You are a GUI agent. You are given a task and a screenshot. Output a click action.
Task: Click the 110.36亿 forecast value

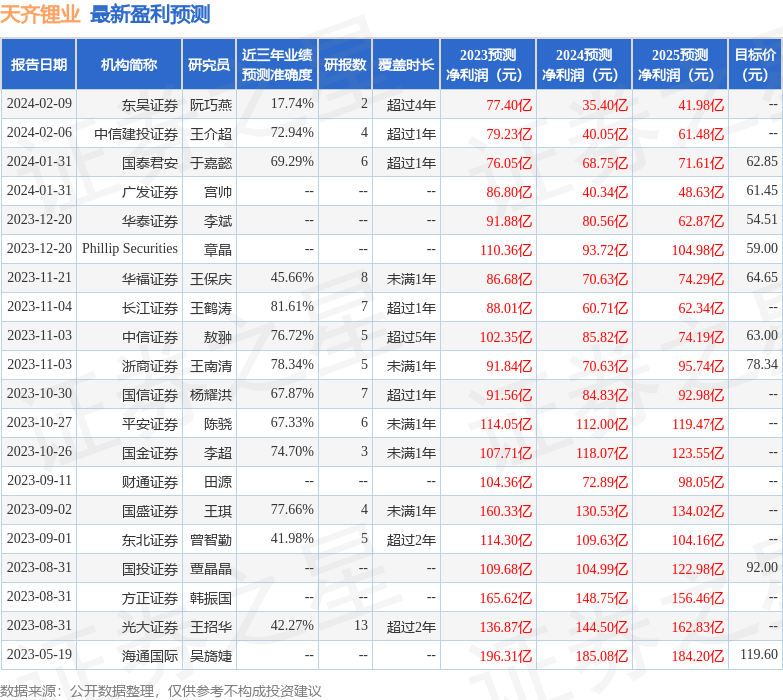(x=506, y=250)
